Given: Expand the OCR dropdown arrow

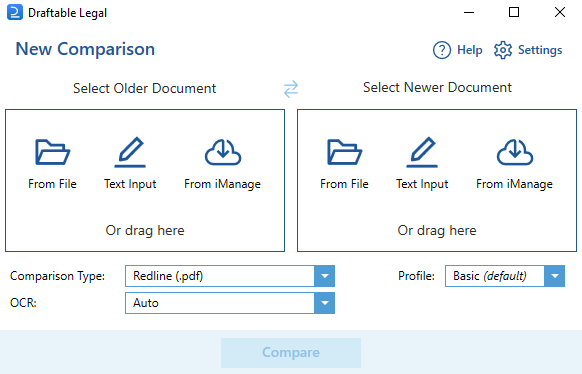Looking at the screenshot, I should 324,303.
